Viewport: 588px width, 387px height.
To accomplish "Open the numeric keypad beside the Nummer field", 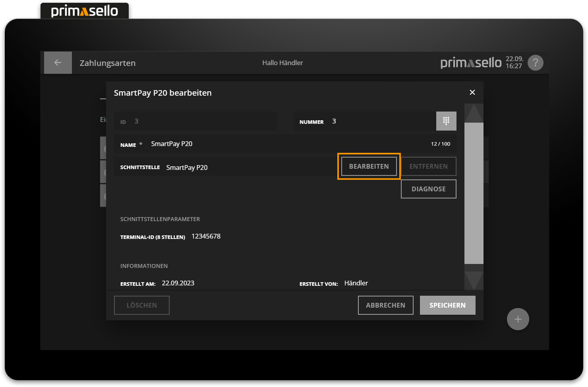I will pyautogui.click(x=446, y=121).
